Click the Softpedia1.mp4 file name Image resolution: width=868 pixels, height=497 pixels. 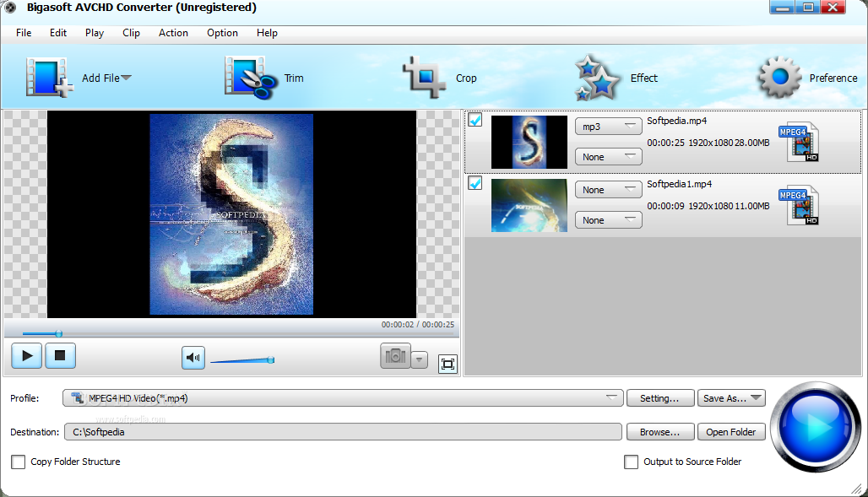[679, 184]
